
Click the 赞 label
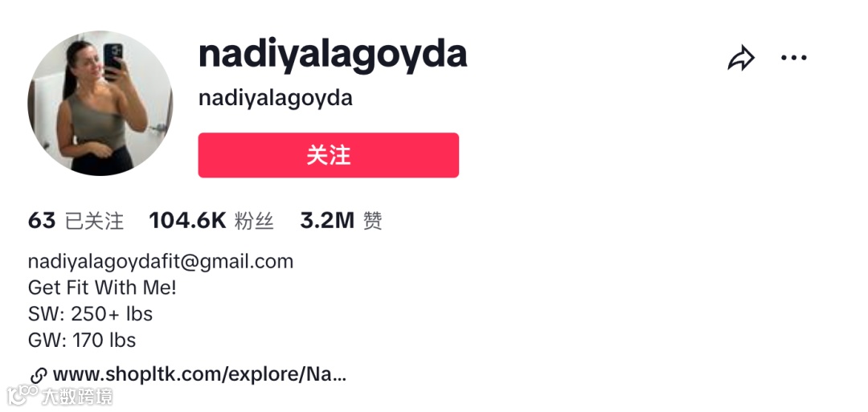(373, 221)
